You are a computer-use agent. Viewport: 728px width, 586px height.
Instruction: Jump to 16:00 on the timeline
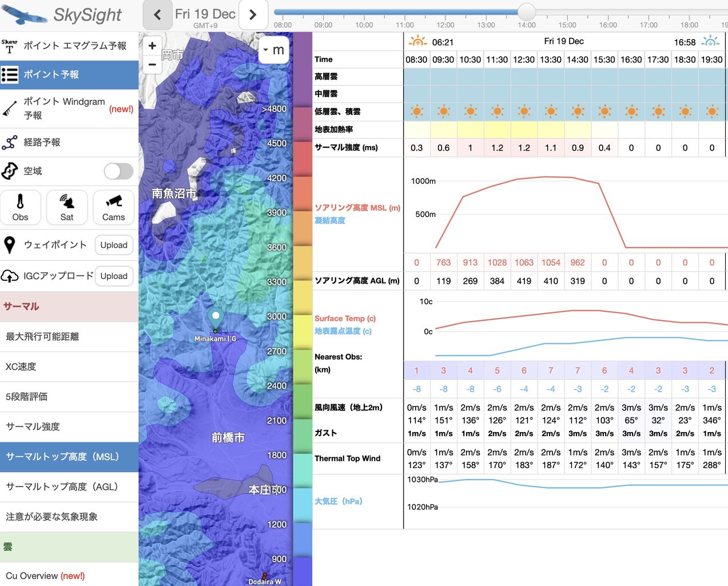click(x=608, y=25)
